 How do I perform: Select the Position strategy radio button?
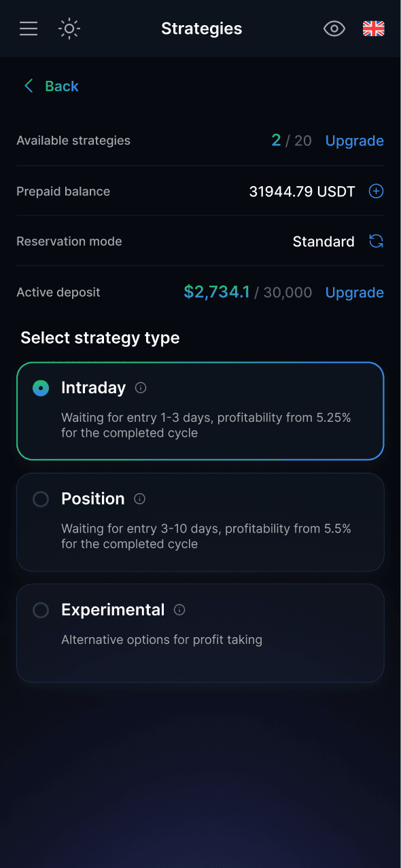click(40, 499)
